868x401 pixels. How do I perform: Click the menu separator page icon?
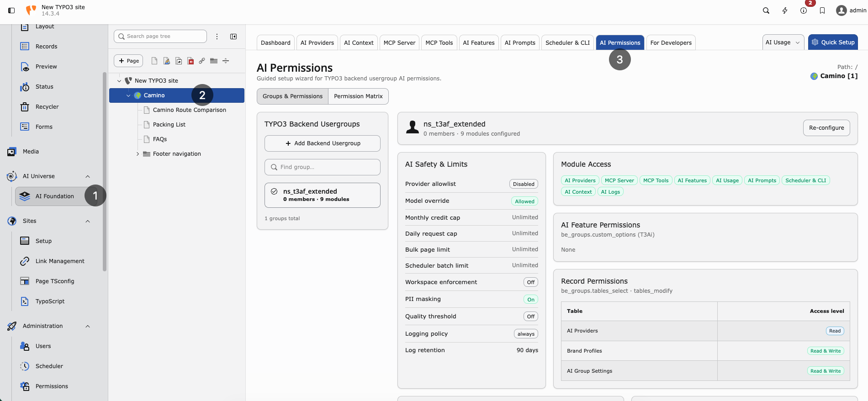pos(226,61)
